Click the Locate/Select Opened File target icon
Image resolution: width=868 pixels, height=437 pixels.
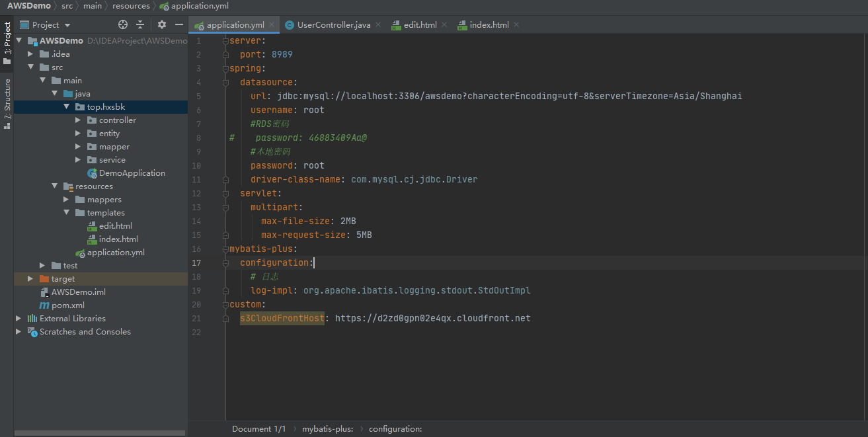tap(123, 24)
